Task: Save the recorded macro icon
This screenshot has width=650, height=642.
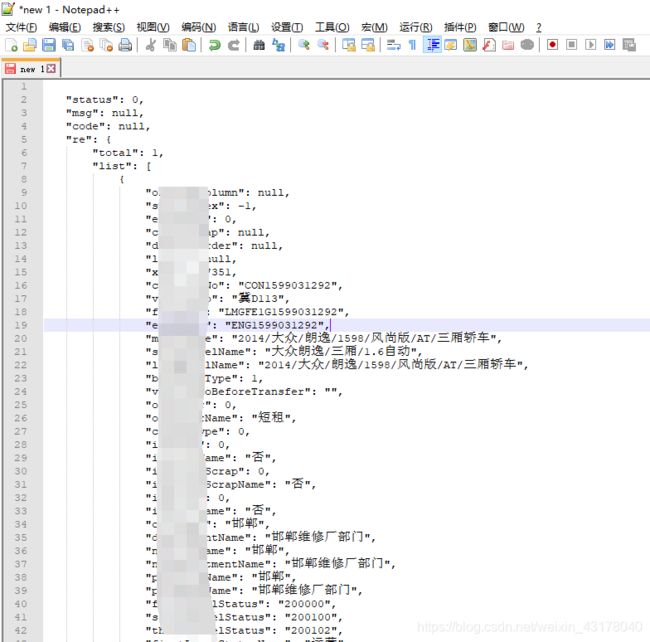Action: tap(629, 45)
